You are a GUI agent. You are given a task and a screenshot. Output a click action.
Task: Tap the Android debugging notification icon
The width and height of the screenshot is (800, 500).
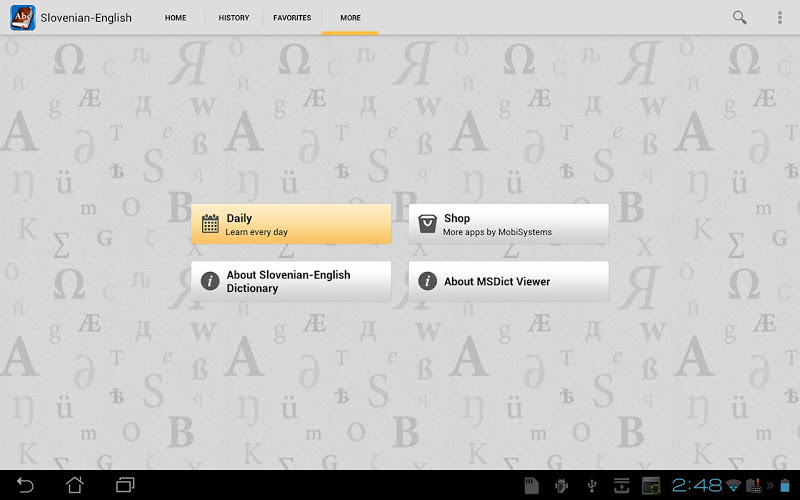(562, 486)
